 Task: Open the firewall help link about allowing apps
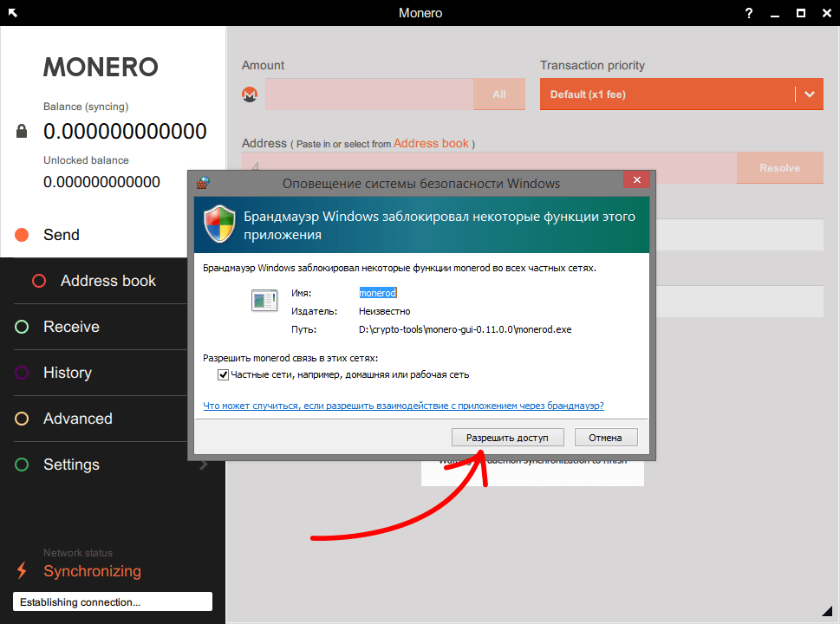click(x=403, y=406)
